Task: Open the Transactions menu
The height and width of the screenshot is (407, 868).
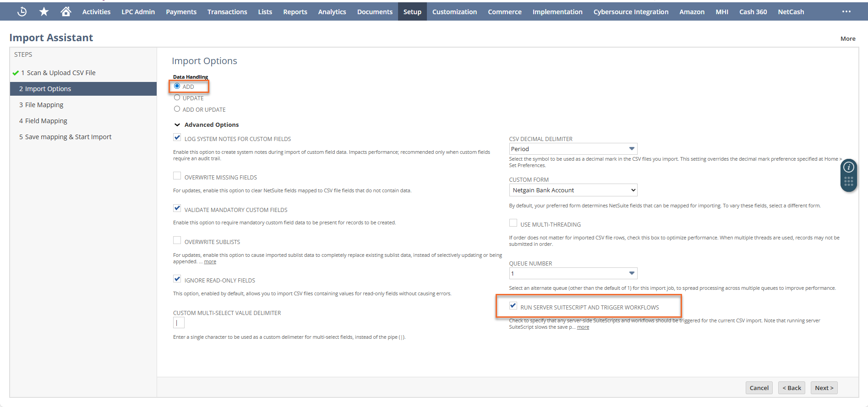Action: [x=227, y=12]
